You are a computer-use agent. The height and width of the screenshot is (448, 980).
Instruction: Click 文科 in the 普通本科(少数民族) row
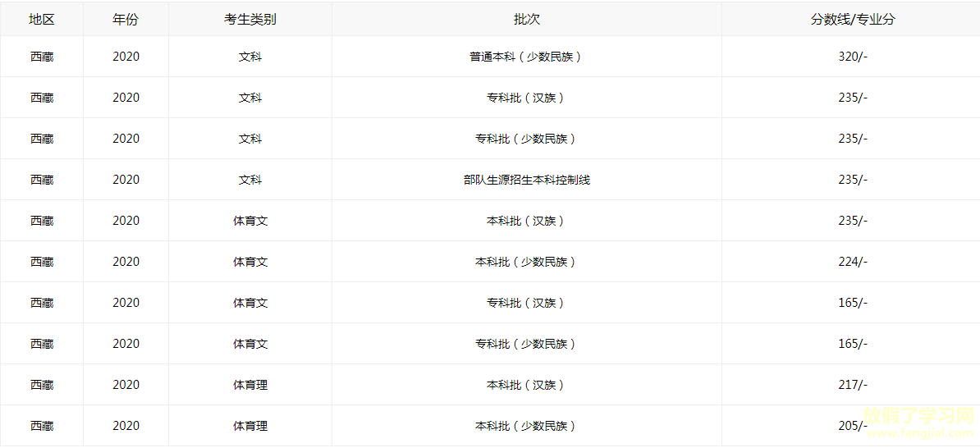(x=250, y=57)
